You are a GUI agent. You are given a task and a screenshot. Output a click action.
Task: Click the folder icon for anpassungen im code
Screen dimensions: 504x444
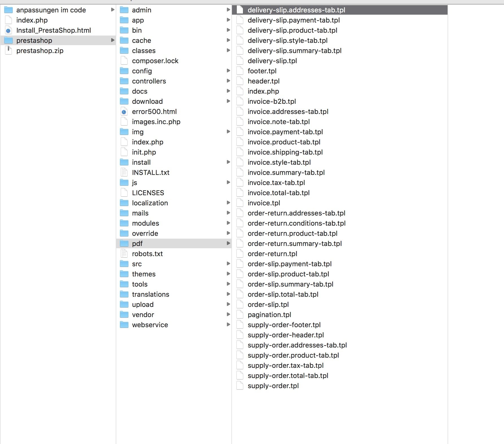coord(8,10)
